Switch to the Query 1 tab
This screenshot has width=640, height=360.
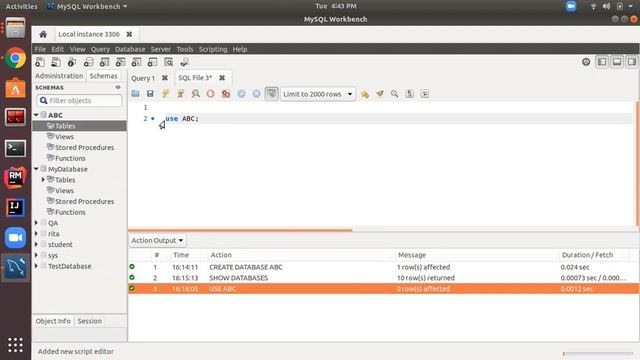(143, 78)
